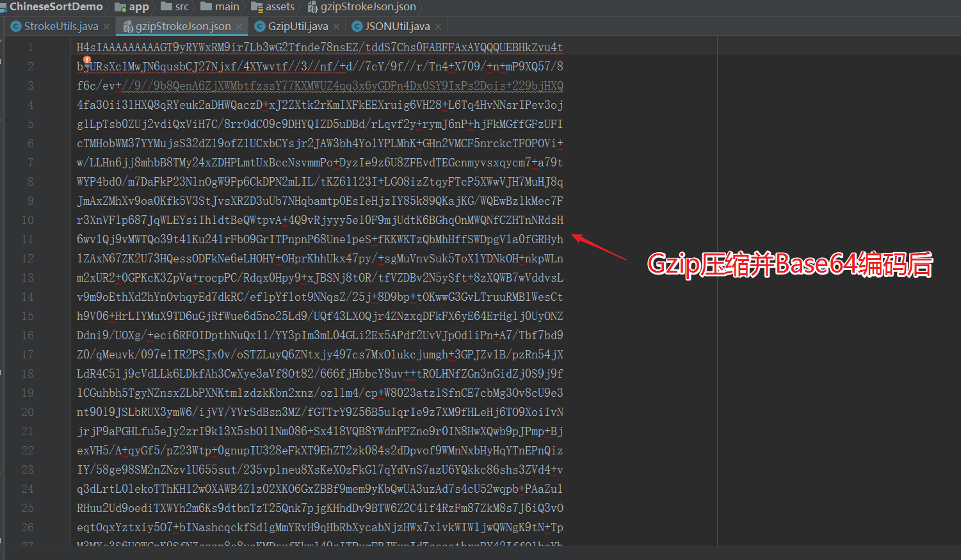Place cursor in line starting 'eqtOqxYztxiy507+bINash'
This screenshot has width=961, height=560.
tap(320, 527)
